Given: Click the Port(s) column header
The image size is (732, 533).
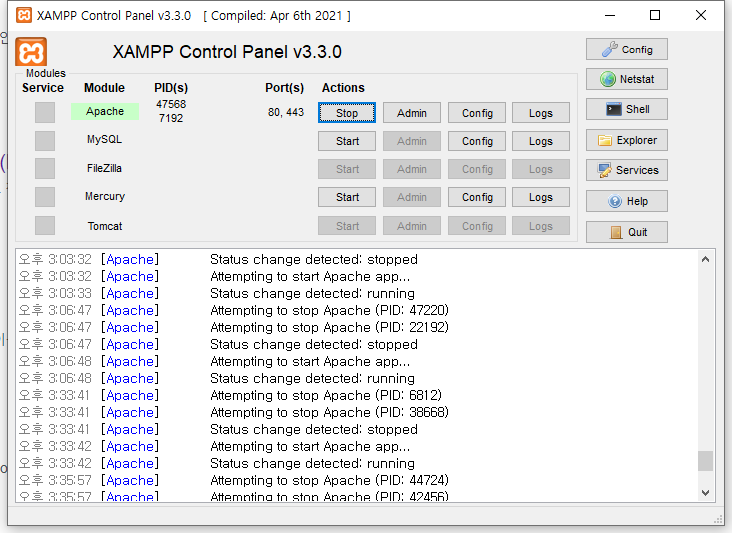Looking at the screenshot, I should pyautogui.click(x=284, y=88).
